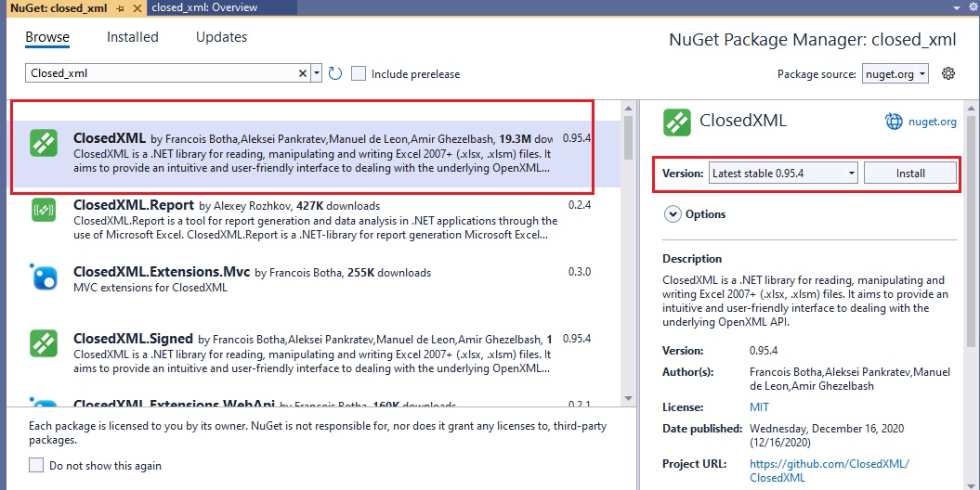This screenshot has height=490, width=980.
Task: Select the closed_xml: Overview document tab
Action: coord(204,8)
